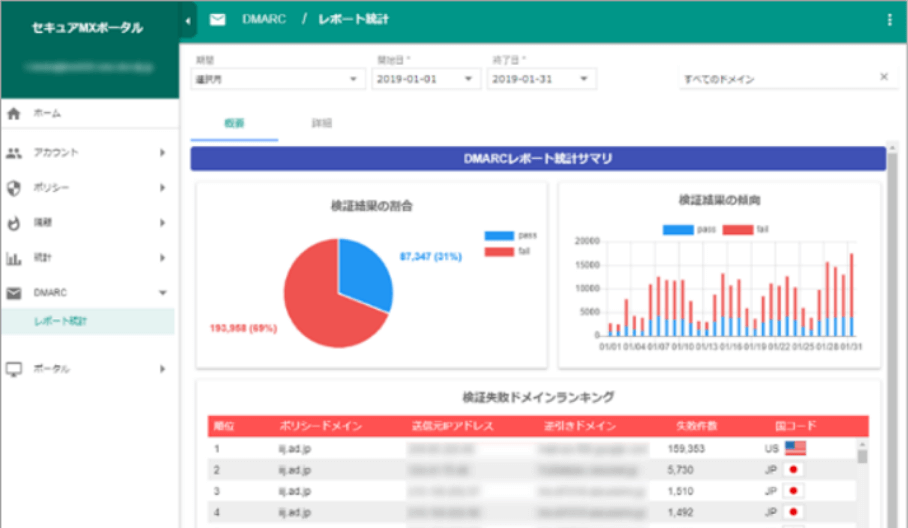Switch to the details tab
Viewport: 908px width, 528px height.
(x=321, y=123)
